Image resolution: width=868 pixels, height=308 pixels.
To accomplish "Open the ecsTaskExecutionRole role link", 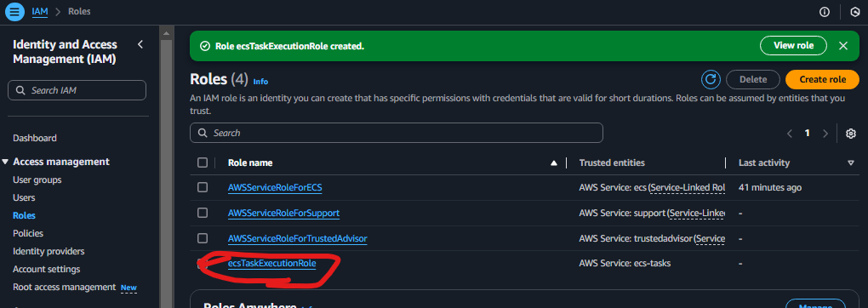I will [271, 264].
